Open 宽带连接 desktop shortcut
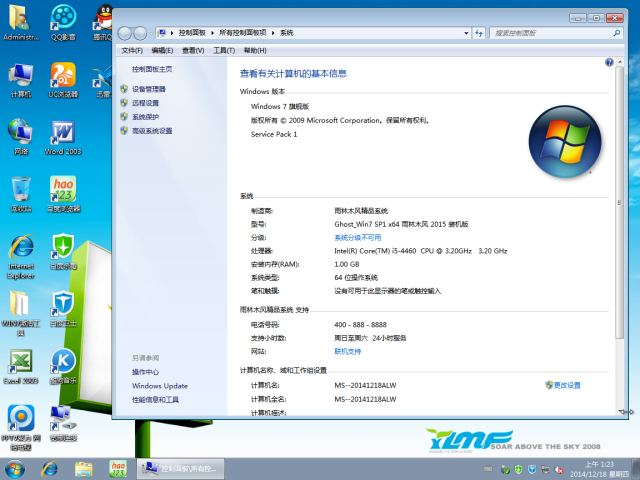 click(63, 424)
